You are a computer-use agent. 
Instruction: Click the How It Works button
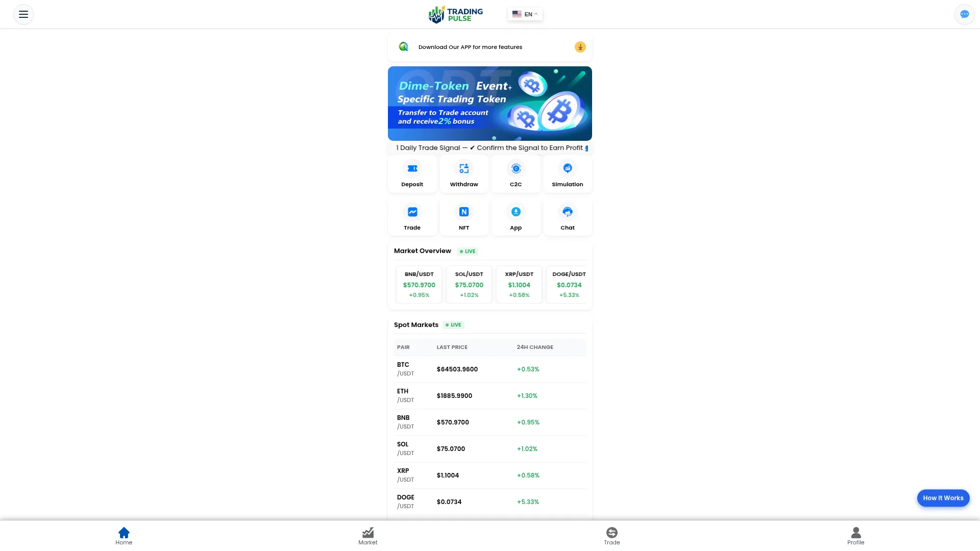[x=943, y=498]
